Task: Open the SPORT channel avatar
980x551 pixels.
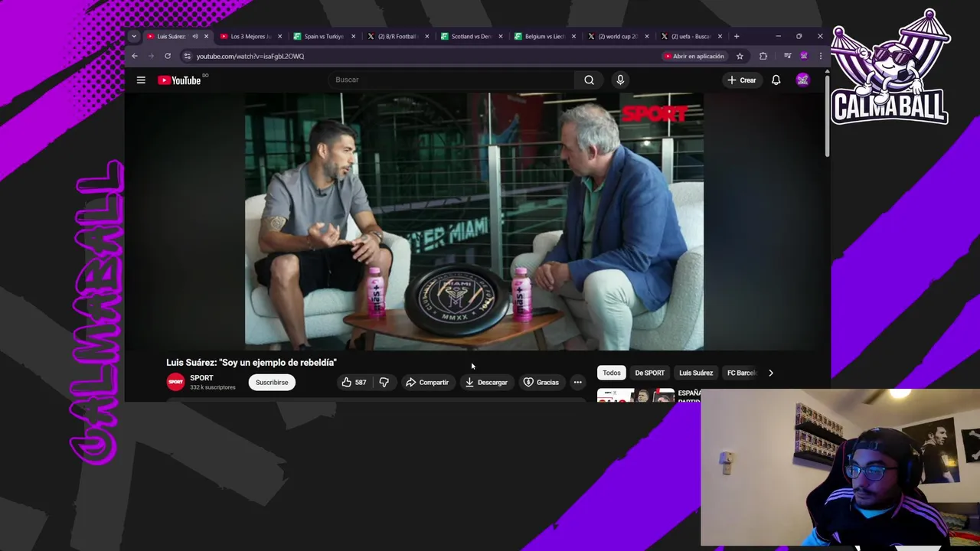Action: (175, 381)
